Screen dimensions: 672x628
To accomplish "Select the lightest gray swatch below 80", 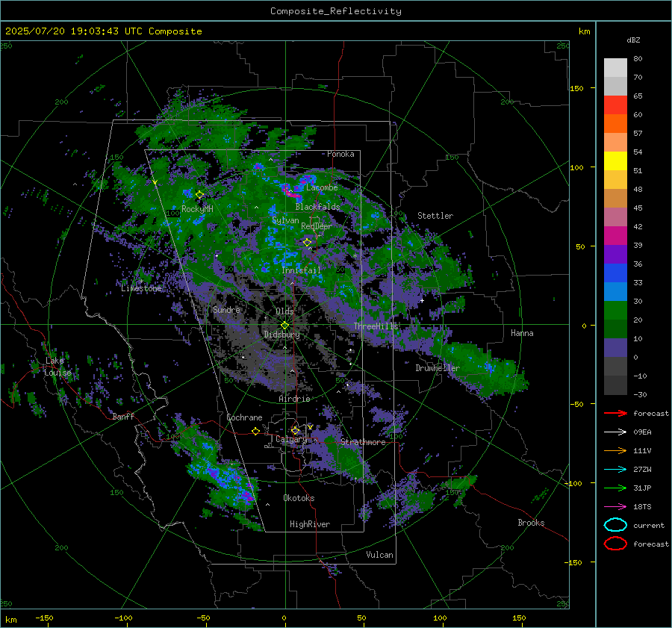I will point(615,68).
